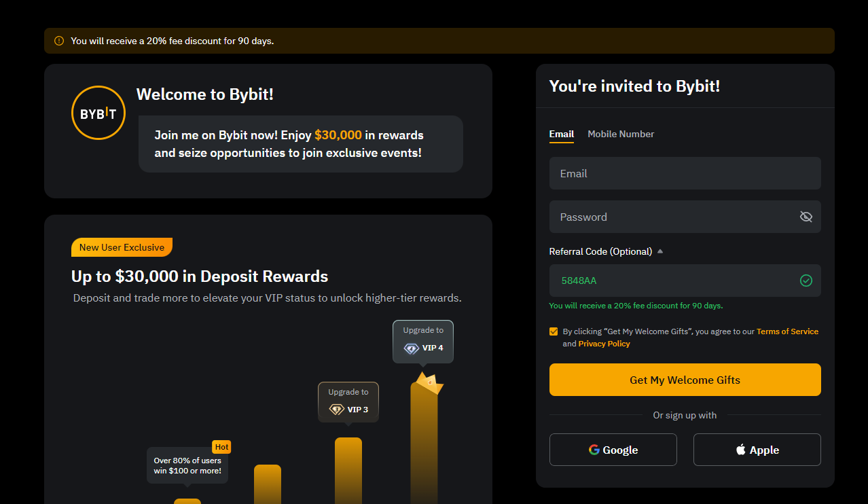Click the info icon in discount banner
868x504 pixels.
pyautogui.click(x=59, y=41)
